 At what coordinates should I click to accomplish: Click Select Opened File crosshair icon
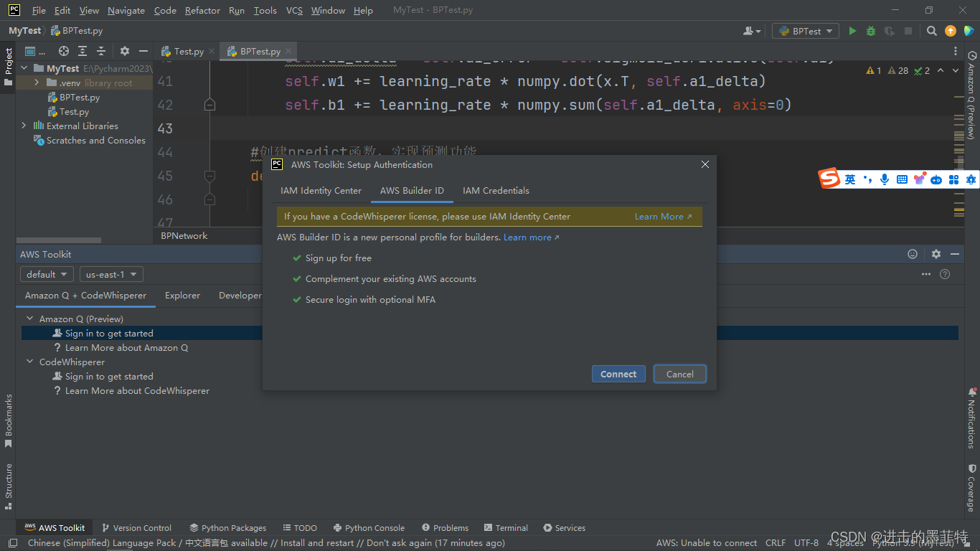pyautogui.click(x=64, y=51)
